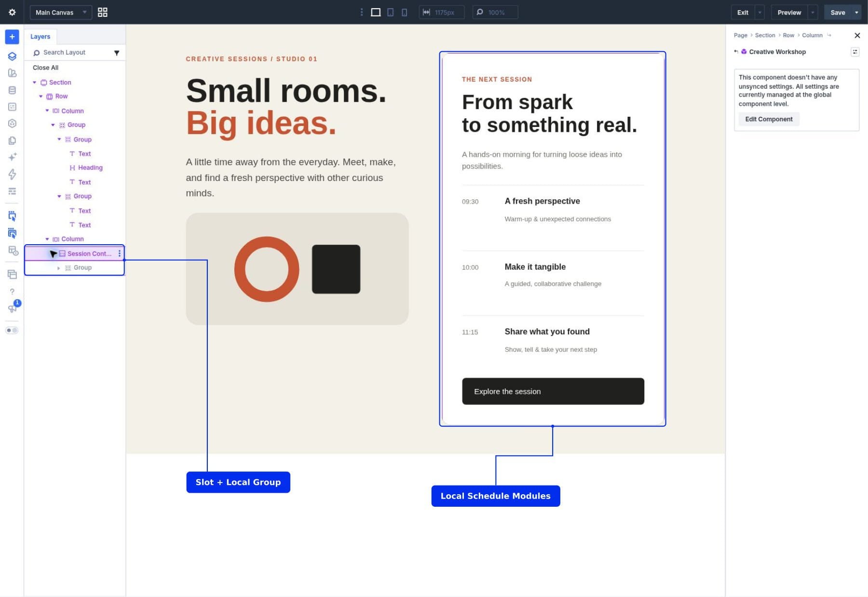
Task: Go to Page in the breadcrumb
Action: point(741,35)
